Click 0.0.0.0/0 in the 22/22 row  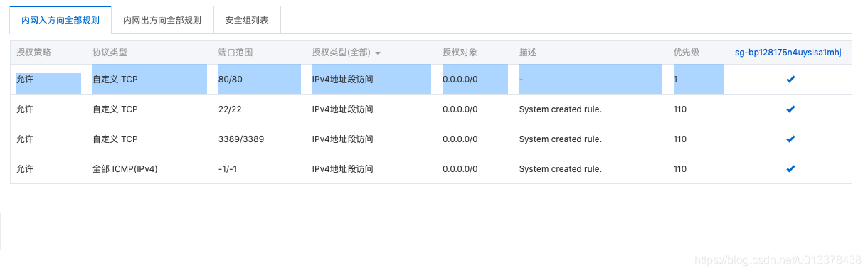(460, 109)
